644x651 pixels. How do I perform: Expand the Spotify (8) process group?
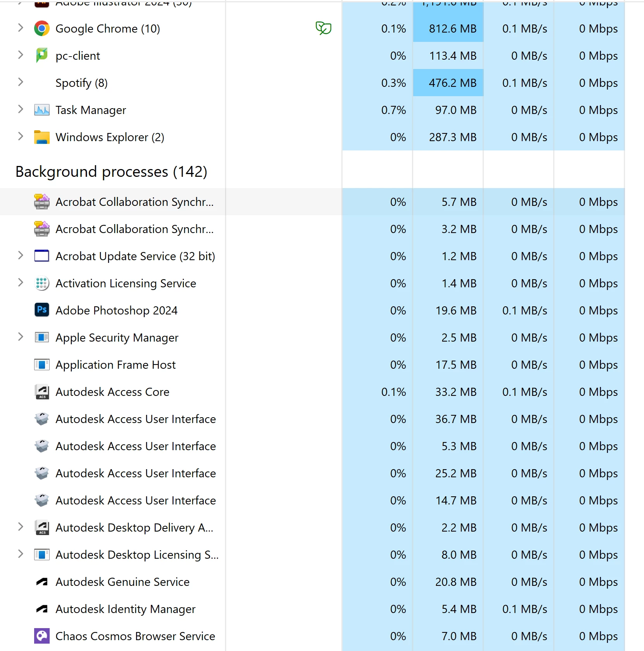point(21,82)
